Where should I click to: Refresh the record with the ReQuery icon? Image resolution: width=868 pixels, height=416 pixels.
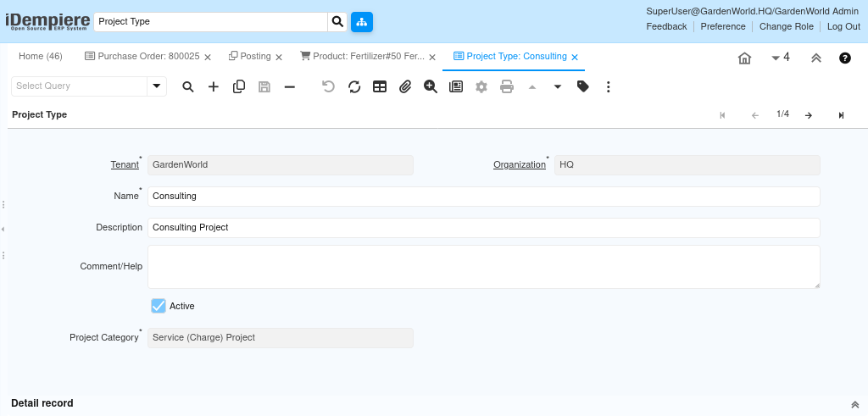354,86
